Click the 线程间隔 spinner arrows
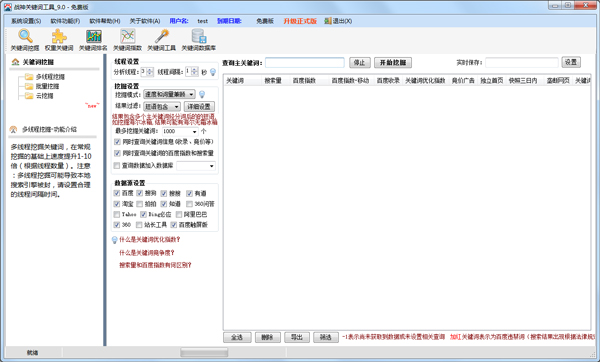Viewport: 600px width, 362px height. point(194,72)
